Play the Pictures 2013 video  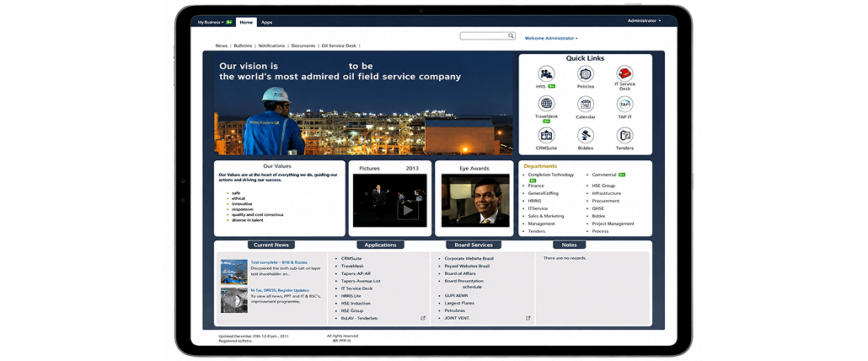tap(408, 210)
